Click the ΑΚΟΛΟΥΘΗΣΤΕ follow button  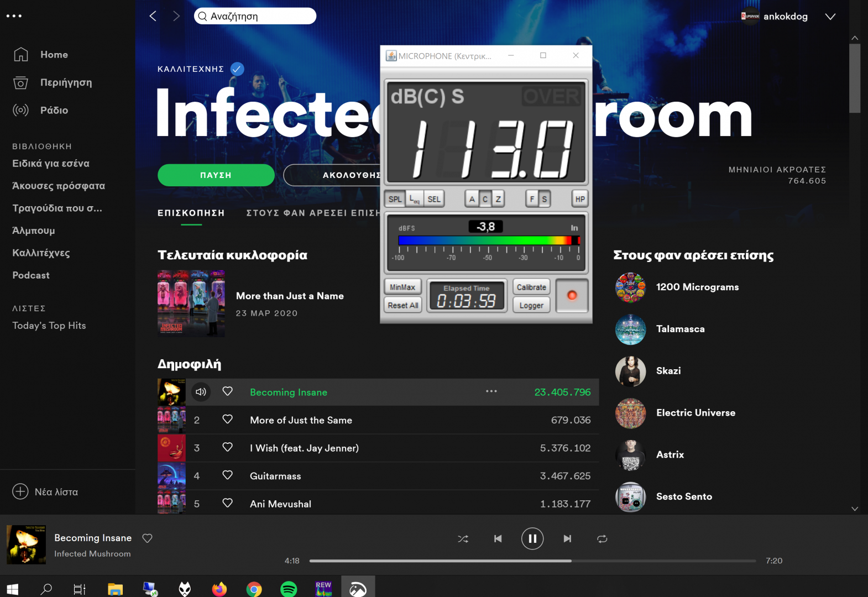pos(332,175)
